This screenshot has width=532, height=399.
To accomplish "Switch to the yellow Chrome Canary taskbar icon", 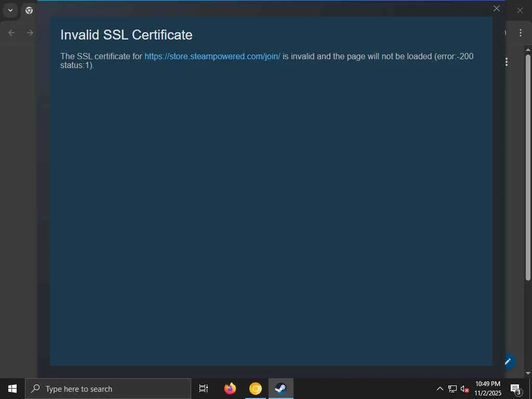I will coord(256,389).
